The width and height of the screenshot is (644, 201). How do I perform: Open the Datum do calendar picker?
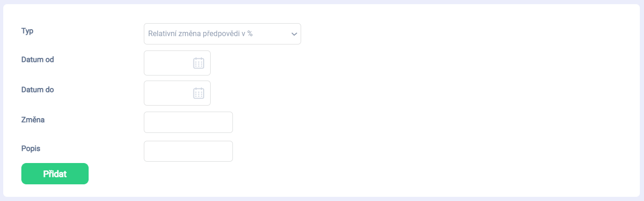click(x=199, y=93)
